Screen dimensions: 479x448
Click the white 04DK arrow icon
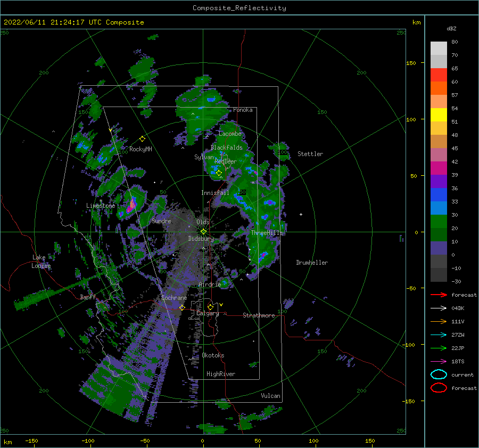point(439,308)
